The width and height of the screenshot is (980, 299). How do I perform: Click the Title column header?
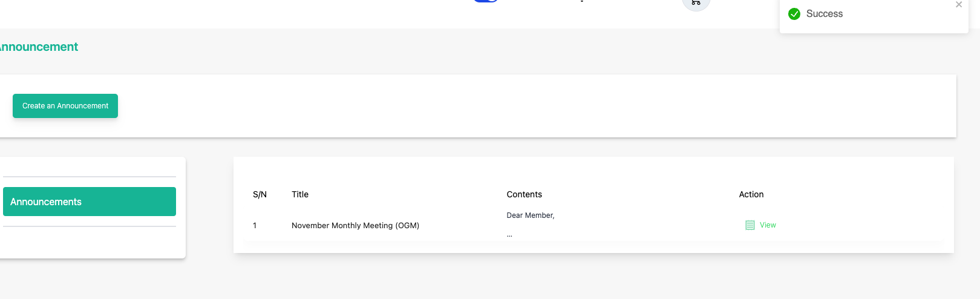[x=300, y=194]
